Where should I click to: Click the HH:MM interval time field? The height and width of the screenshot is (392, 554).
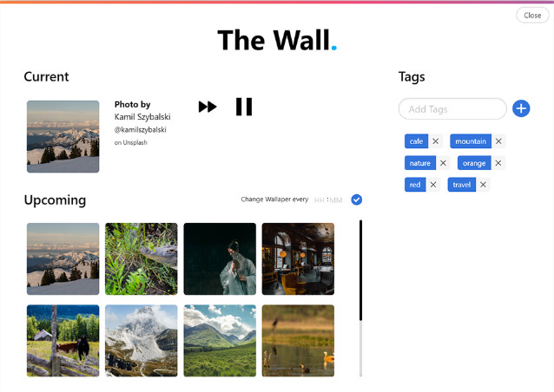coord(328,200)
